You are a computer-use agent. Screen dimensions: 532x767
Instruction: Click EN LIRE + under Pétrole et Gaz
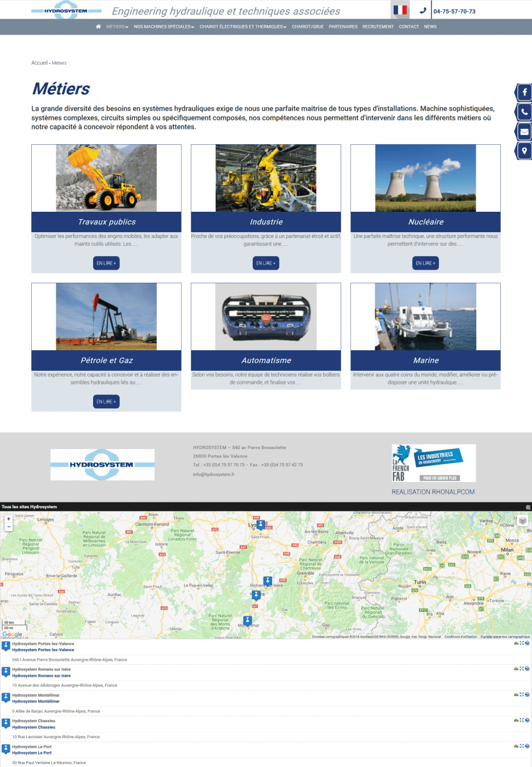[106, 402]
